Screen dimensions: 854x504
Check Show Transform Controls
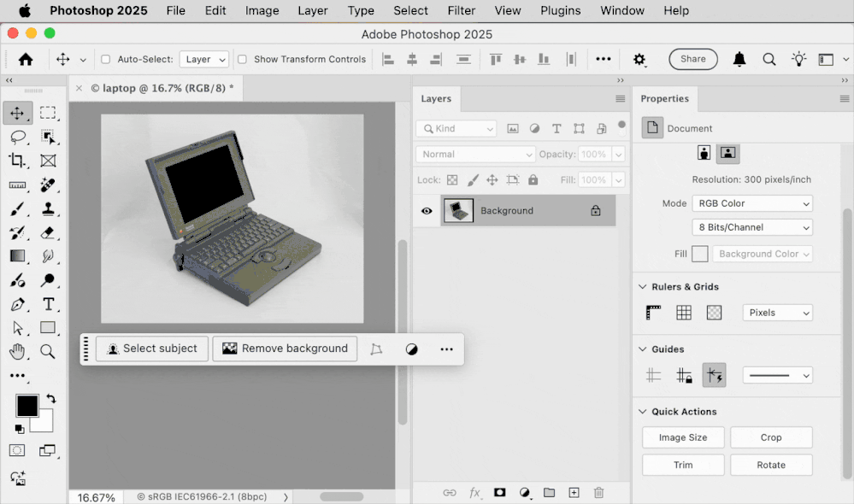point(243,60)
